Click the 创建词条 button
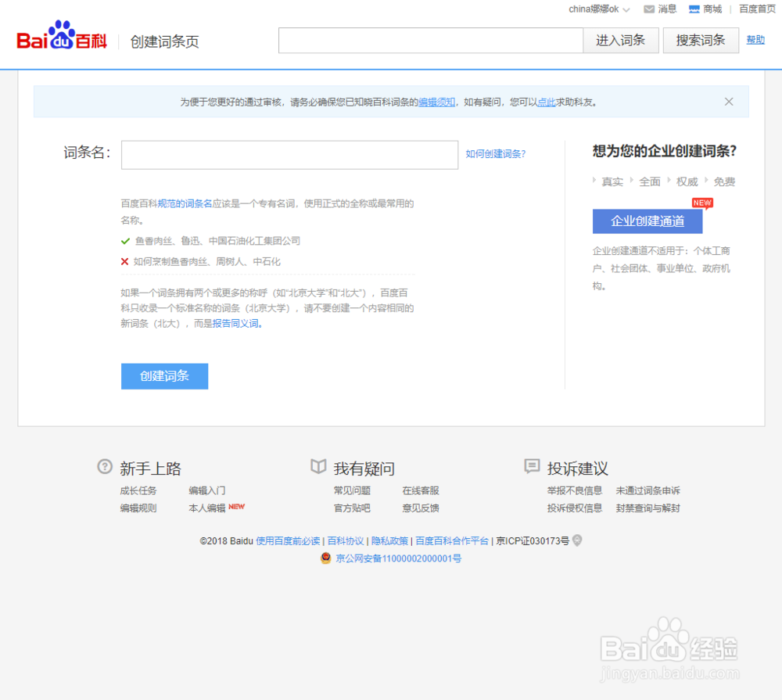The image size is (782, 700). coord(164,376)
